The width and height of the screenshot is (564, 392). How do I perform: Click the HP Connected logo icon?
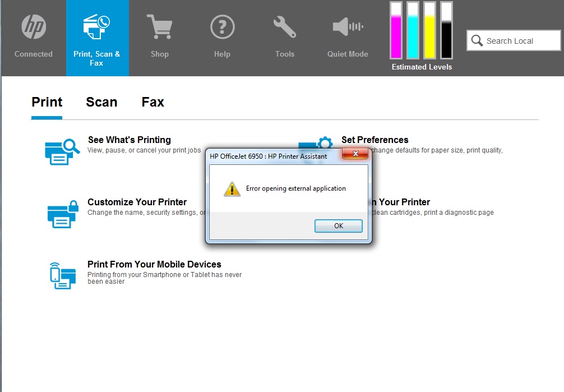coord(34,27)
